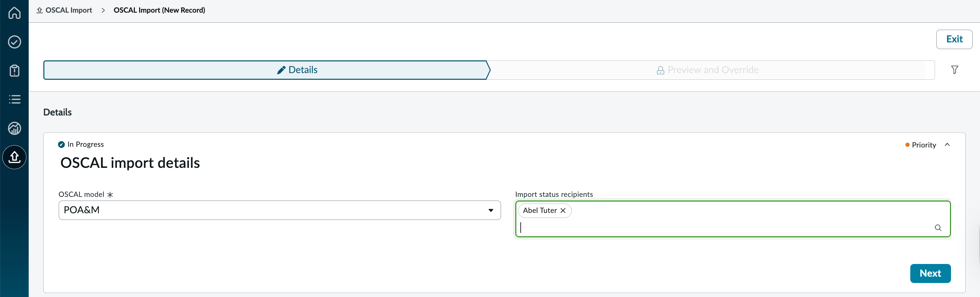Click the In Progress status text
980x297 pixels.
pos(86,144)
